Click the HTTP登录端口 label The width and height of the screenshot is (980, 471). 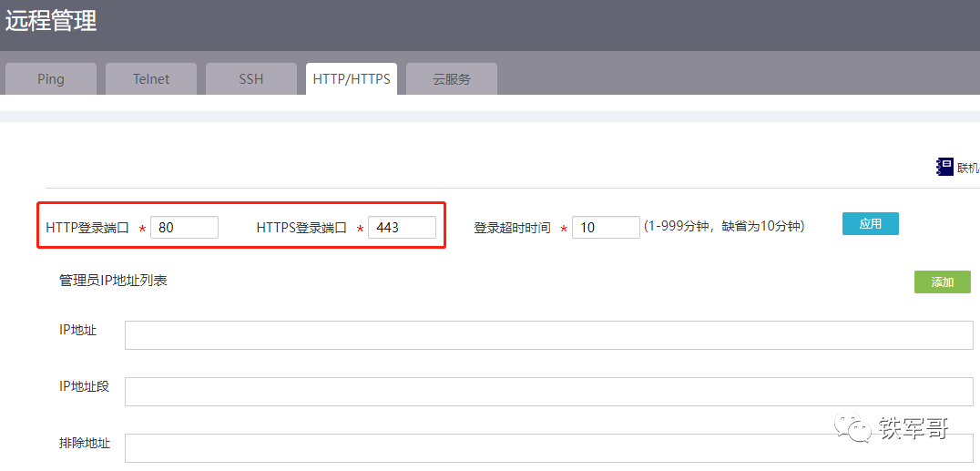pyautogui.click(x=87, y=228)
